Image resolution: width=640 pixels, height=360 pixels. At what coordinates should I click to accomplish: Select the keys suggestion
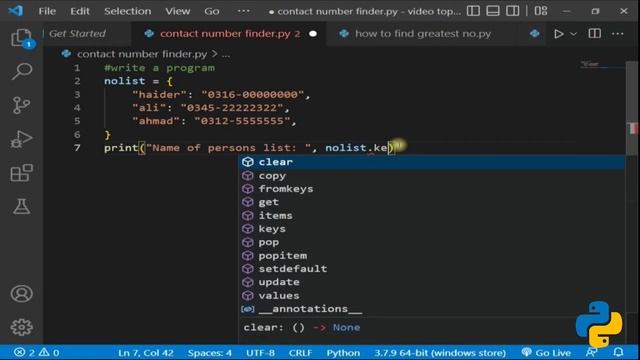(x=432, y=229)
